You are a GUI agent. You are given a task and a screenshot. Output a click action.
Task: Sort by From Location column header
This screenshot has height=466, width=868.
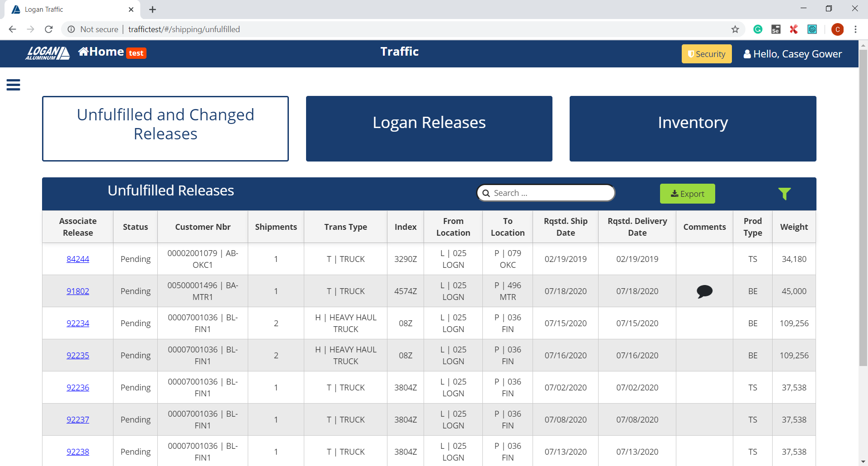click(453, 227)
